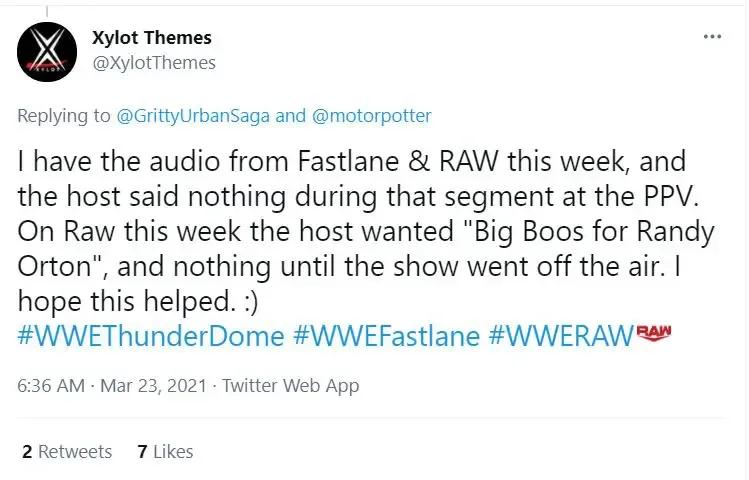Click the quoted 'Big Boos for Randy' text

coord(588,232)
